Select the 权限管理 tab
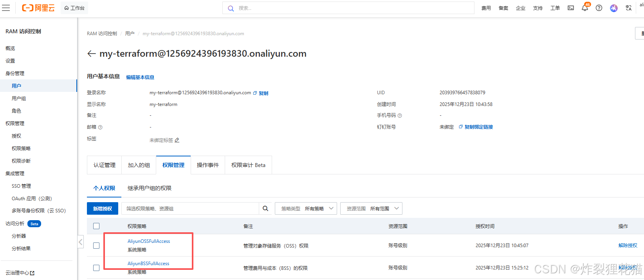This screenshot has height=280, width=644. coord(173,165)
